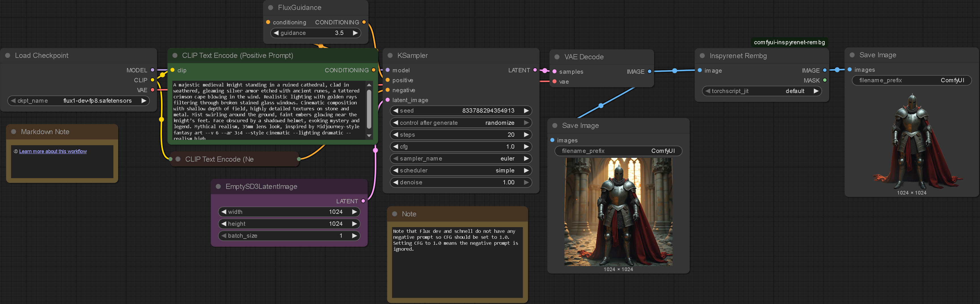Screen dimensions: 980x304
Task: Expand the collapsed CLIP Text Encode (Ne node
Action: click(x=178, y=159)
